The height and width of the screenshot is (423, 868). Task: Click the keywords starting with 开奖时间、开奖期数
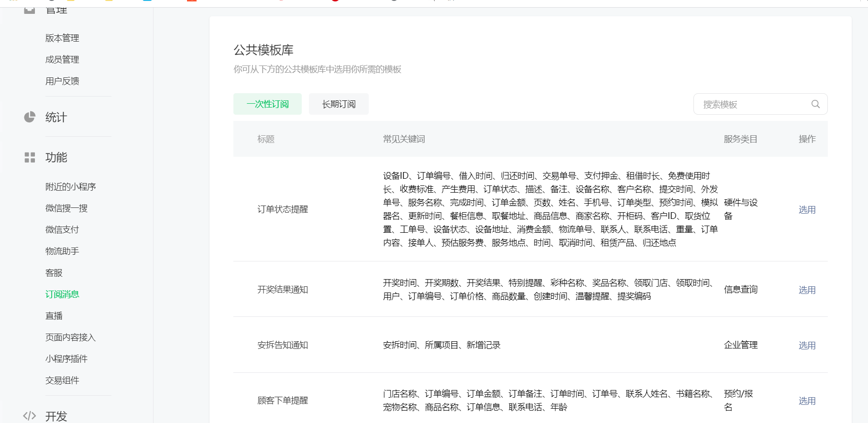(549, 289)
